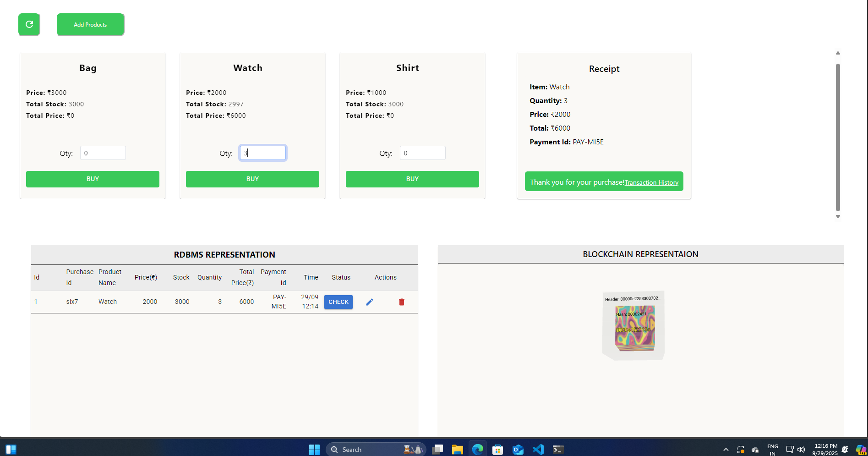This screenshot has width=868, height=456.
Task: Open Microsoft Store from the taskbar
Action: tap(498, 449)
